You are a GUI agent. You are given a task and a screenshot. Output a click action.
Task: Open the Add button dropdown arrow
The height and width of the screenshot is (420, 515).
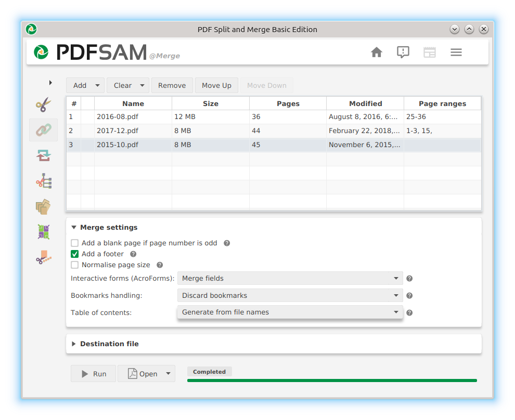tap(97, 85)
